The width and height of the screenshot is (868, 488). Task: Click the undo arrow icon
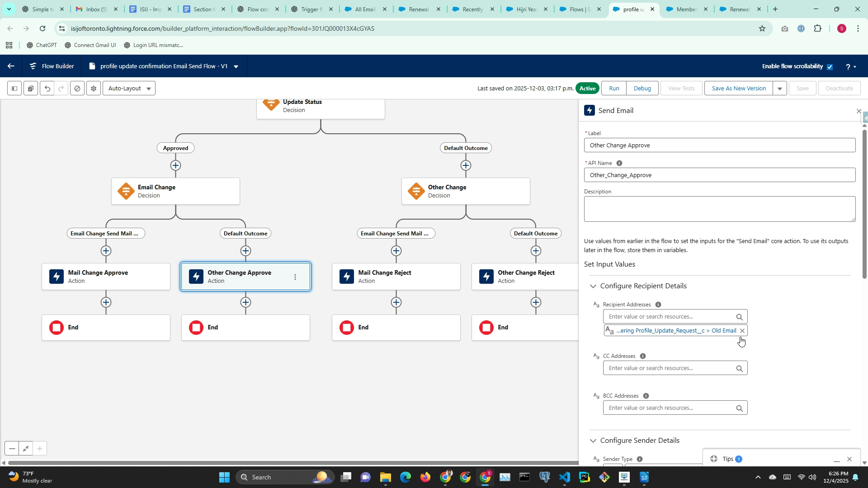coord(47,89)
